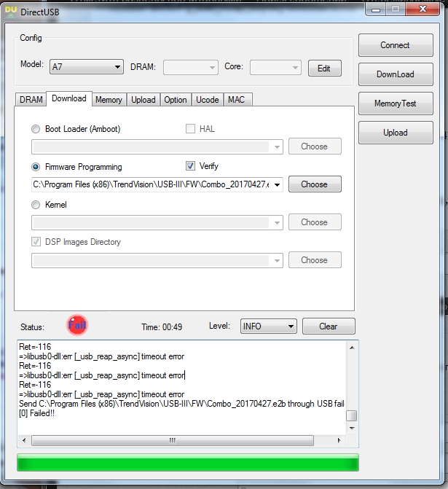
Task: Open the Ucode tab
Action: [207, 100]
